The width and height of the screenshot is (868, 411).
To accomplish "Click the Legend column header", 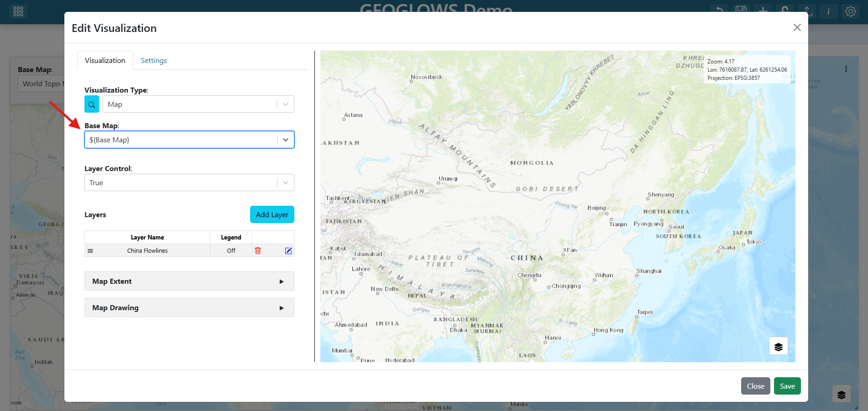I will tap(231, 238).
